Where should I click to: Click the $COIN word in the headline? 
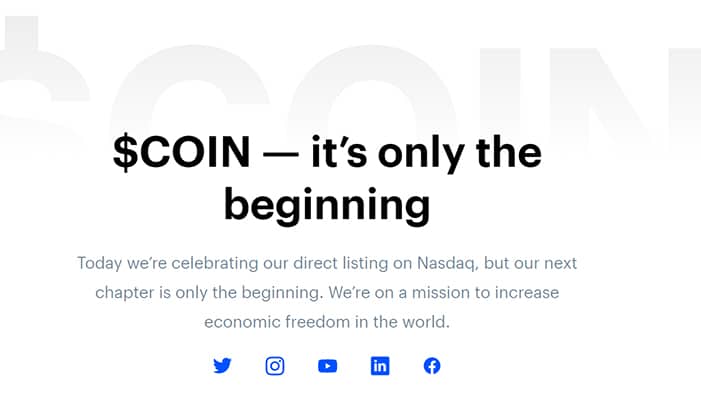pyautogui.click(x=182, y=152)
